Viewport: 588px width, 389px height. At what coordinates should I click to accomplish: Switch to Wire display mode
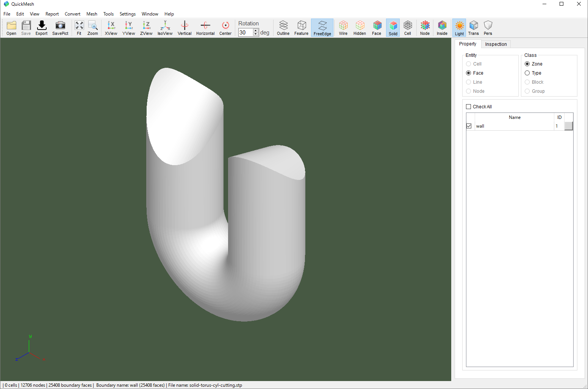click(x=343, y=28)
